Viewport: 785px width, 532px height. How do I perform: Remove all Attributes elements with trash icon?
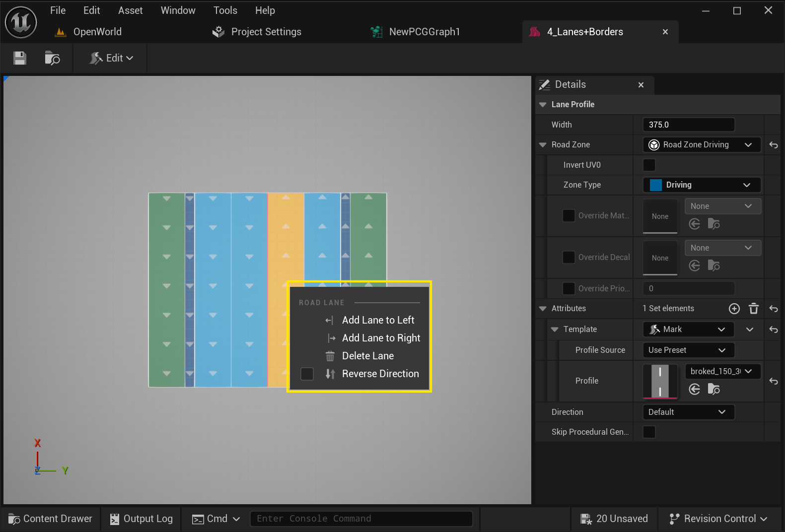click(753, 309)
